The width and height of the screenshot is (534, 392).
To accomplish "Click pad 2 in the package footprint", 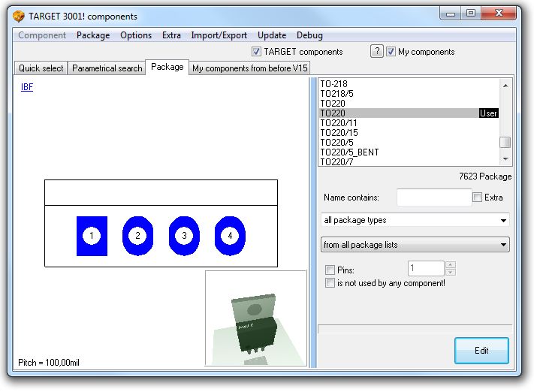I will tap(137, 236).
